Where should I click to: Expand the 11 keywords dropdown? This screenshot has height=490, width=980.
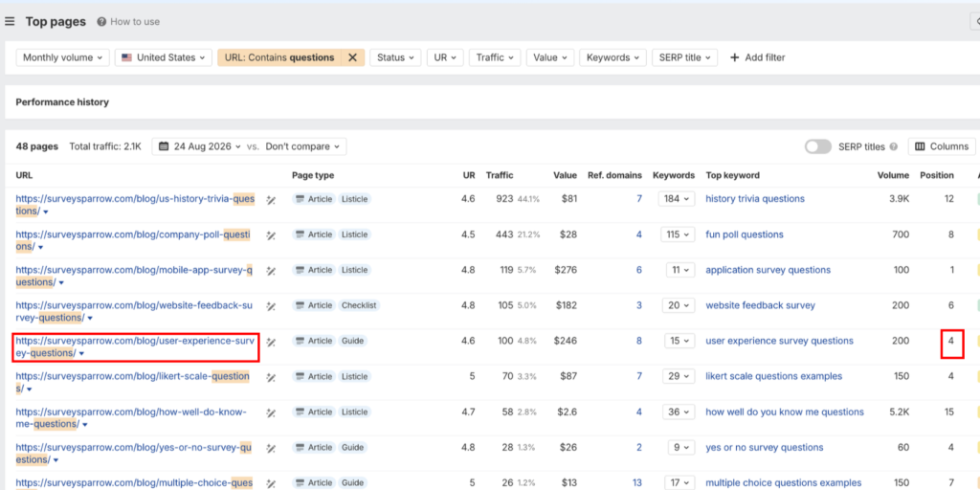(x=679, y=270)
